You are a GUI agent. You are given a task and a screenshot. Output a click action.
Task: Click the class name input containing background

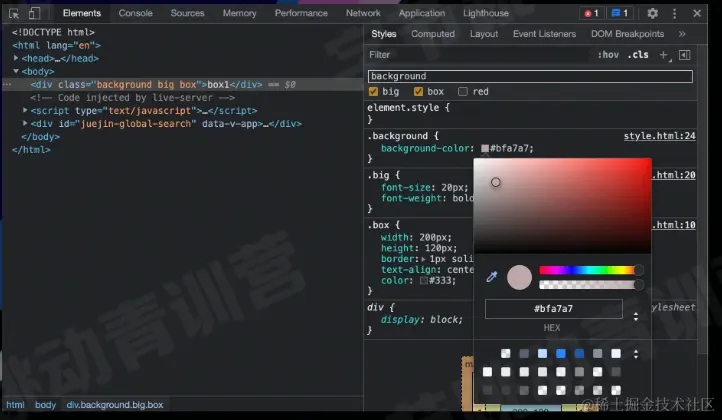click(x=530, y=76)
